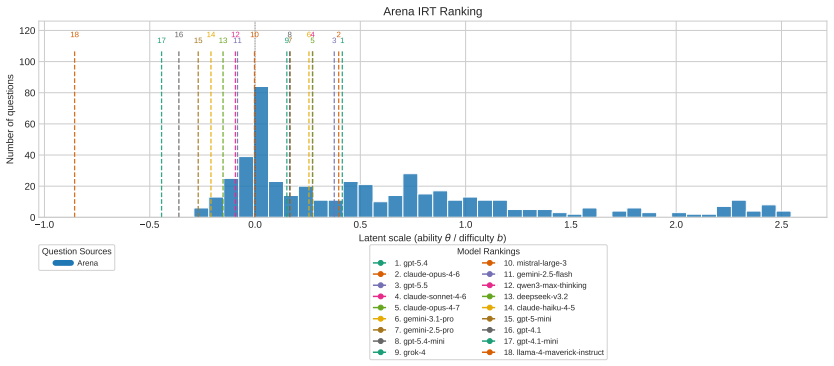Click x-axis tick label "0.0"
The width and height of the screenshot is (834, 366).
255,225
